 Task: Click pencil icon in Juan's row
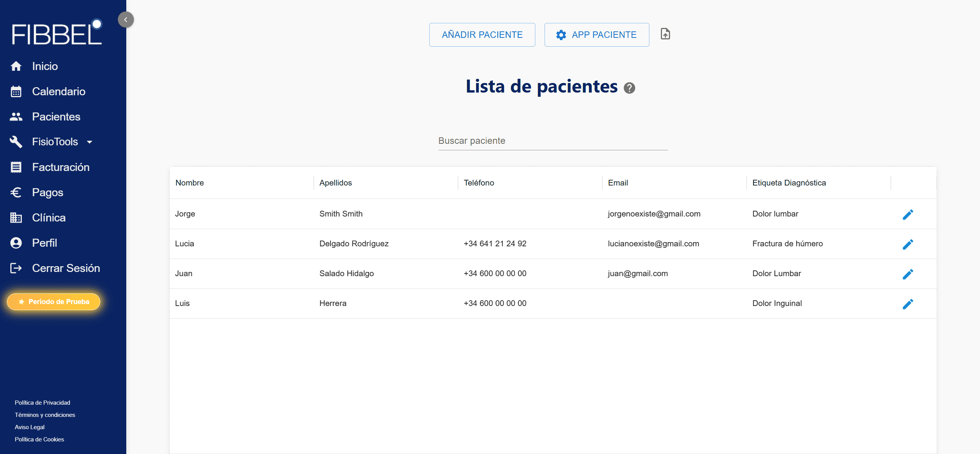[x=908, y=274]
